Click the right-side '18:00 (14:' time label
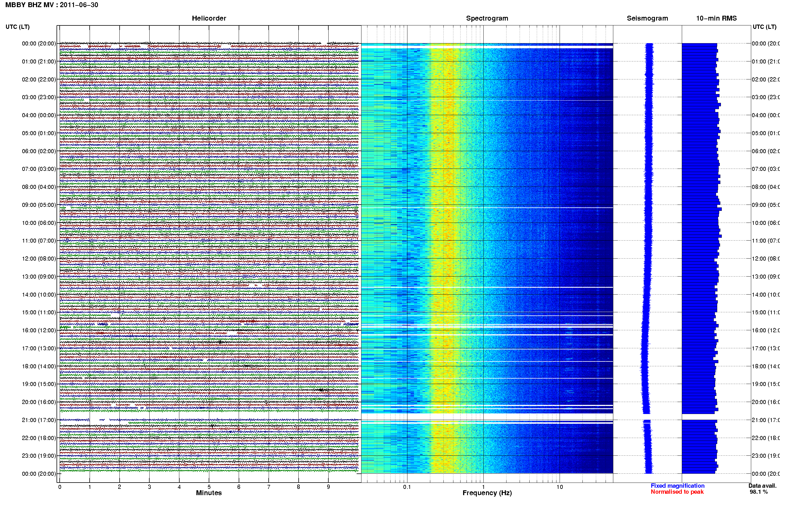The height and width of the screenshot is (508, 812). [766, 366]
